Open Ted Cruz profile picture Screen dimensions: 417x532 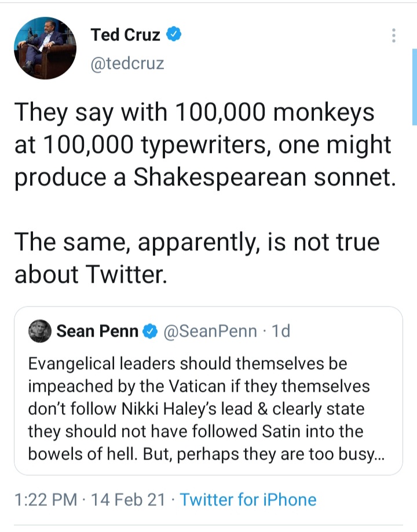coord(45,48)
